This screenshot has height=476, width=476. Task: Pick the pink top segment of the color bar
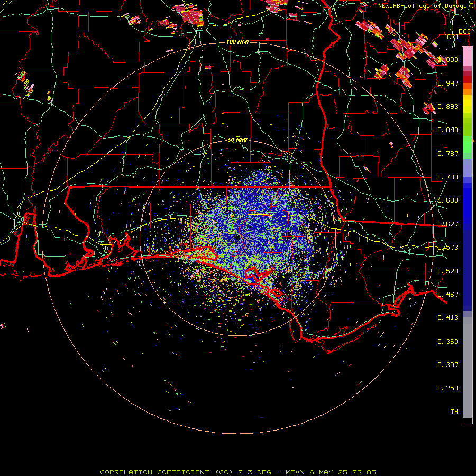(x=467, y=56)
